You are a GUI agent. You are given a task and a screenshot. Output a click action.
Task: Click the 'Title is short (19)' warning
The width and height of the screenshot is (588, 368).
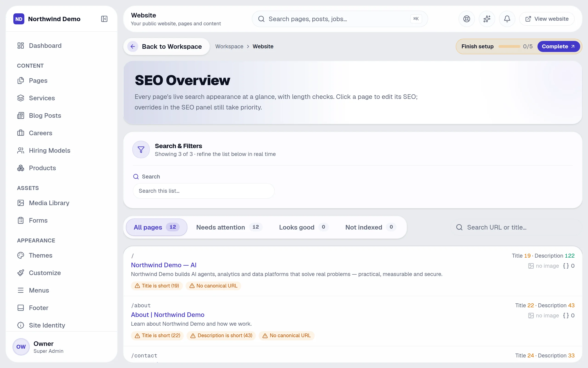[x=157, y=285]
